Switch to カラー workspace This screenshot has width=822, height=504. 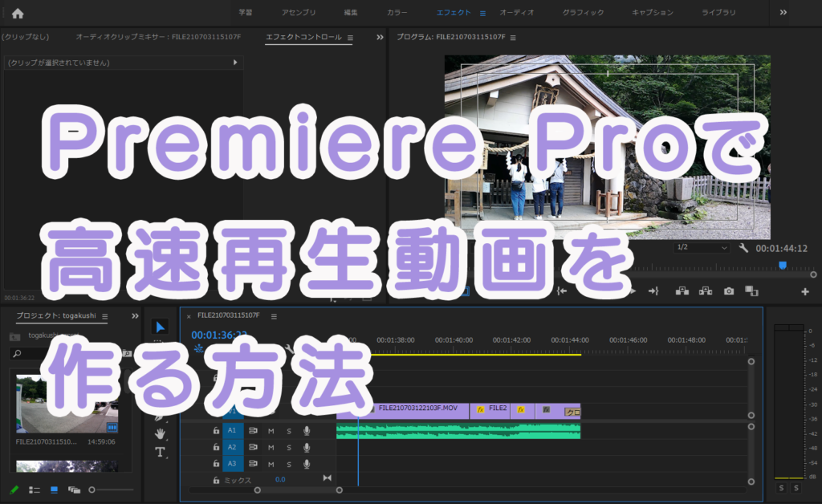pos(397,12)
